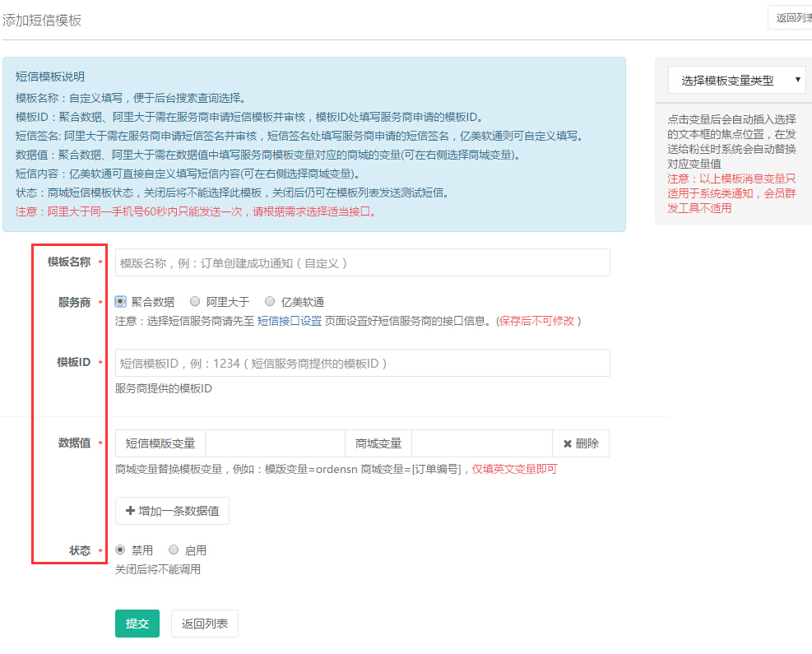This screenshot has height=654, width=812.
Task: Click the plus icon on 增加一条数据值
Action: coord(130,511)
